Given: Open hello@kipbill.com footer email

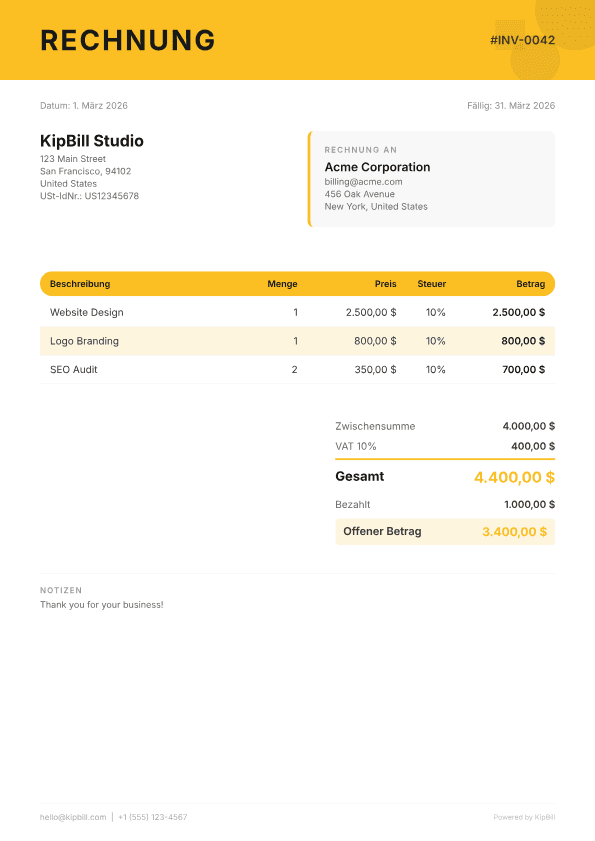Looking at the screenshot, I should [73, 817].
